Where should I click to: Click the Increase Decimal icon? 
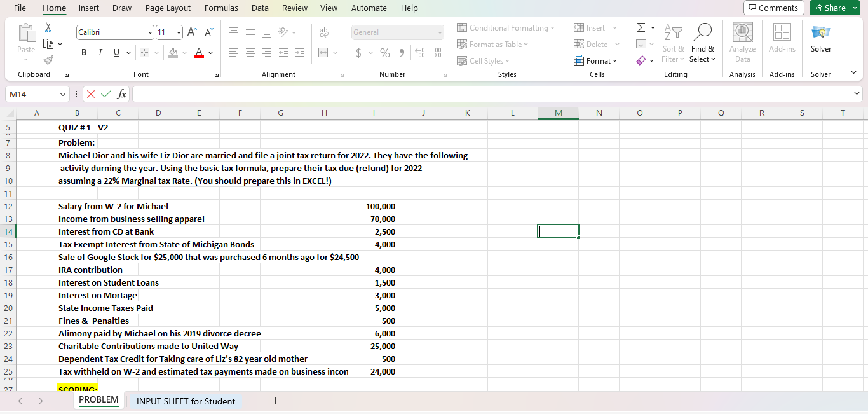[419, 53]
